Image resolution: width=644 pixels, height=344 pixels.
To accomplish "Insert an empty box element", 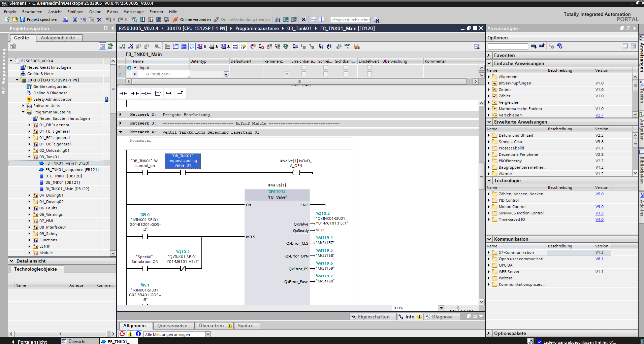I will click(x=157, y=93).
